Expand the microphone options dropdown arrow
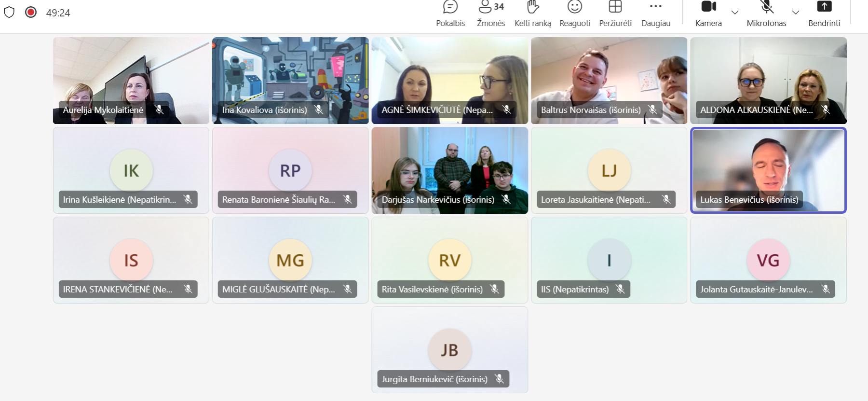The height and width of the screenshot is (401, 868). (x=796, y=13)
